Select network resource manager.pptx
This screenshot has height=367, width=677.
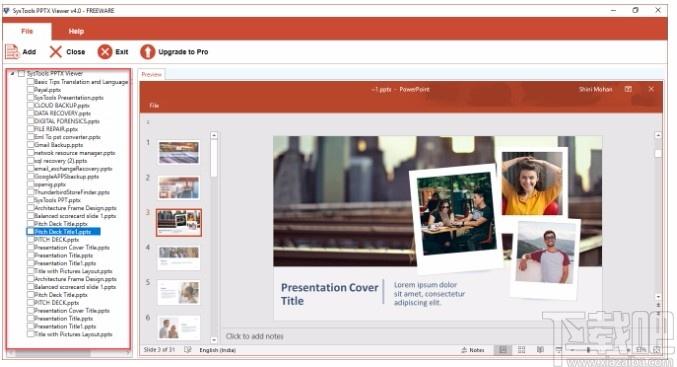point(74,153)
